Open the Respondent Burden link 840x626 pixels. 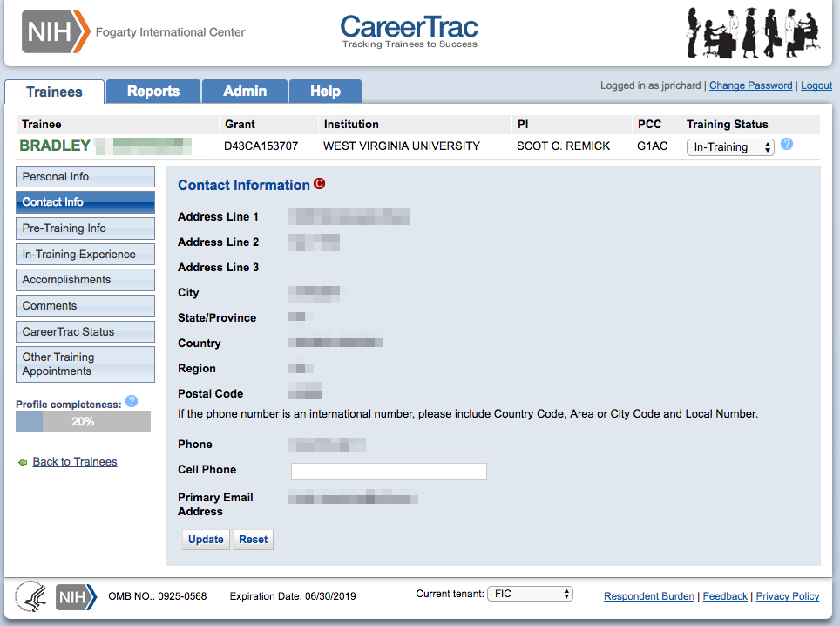click(x=649, y=596)
